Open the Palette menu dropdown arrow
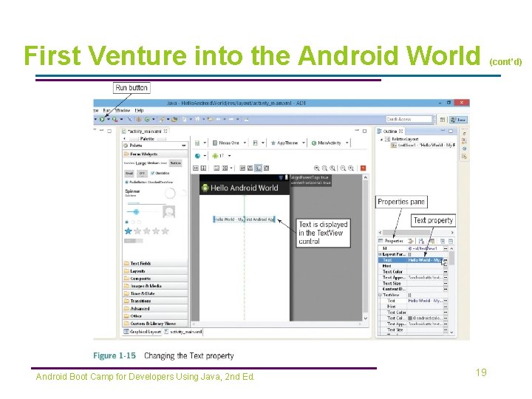 pos(184,146)
